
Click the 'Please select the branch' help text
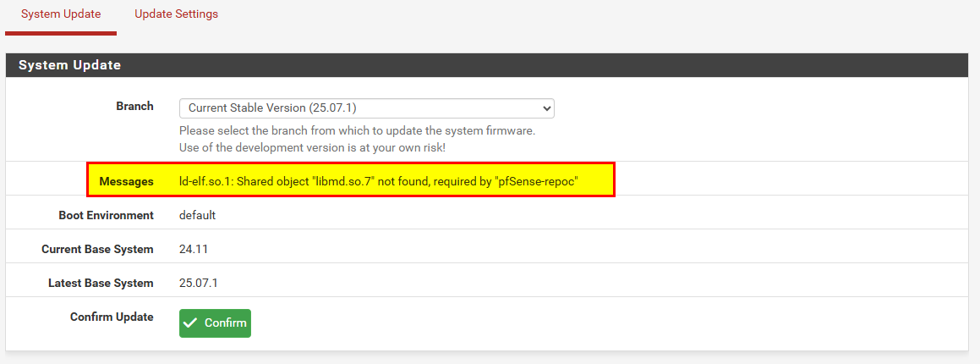point(357,131)
